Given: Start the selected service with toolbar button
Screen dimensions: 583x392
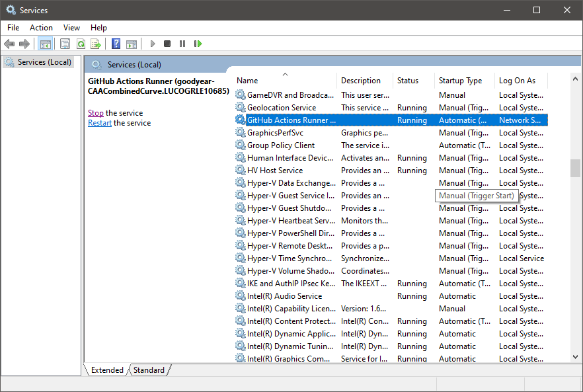Looking at the screenshot, I should point(153,44).
